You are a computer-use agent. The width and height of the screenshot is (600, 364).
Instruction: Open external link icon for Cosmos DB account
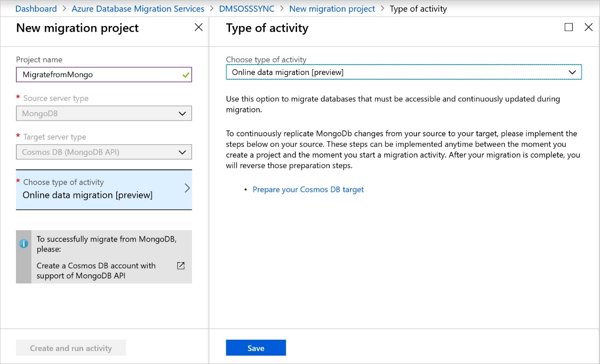click(x=181, y=266)
